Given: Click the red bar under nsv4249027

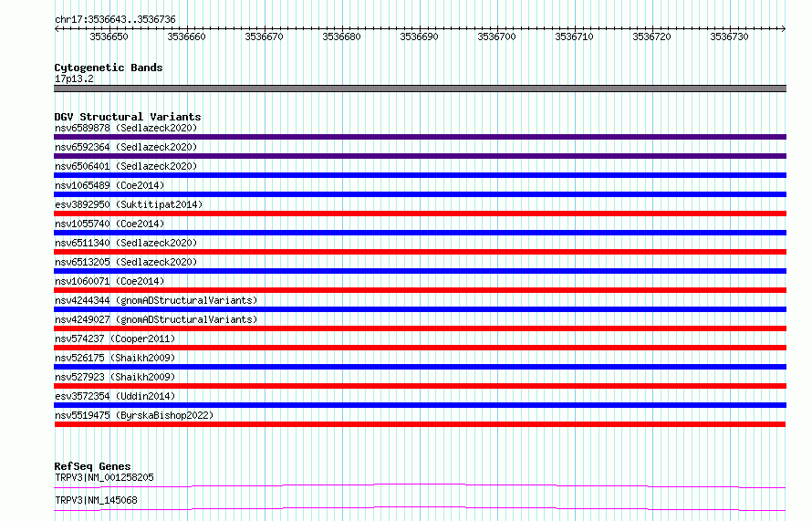Looking at the screenshot, I should 420,328.
